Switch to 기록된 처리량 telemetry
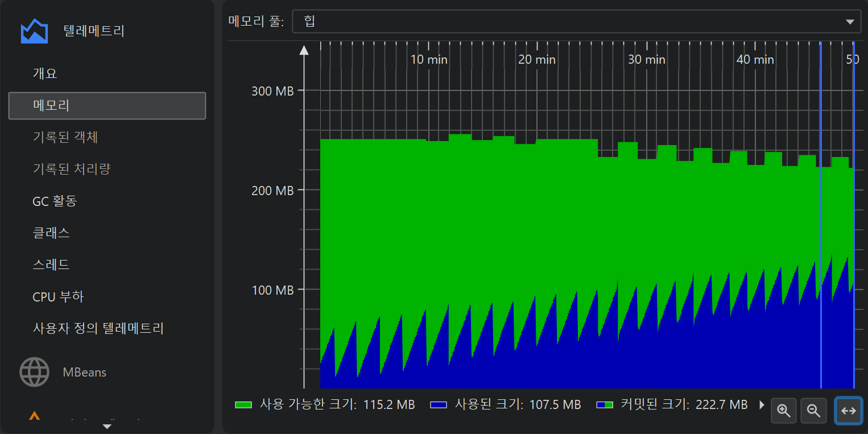The image size is (868, 434). [71, 169]
